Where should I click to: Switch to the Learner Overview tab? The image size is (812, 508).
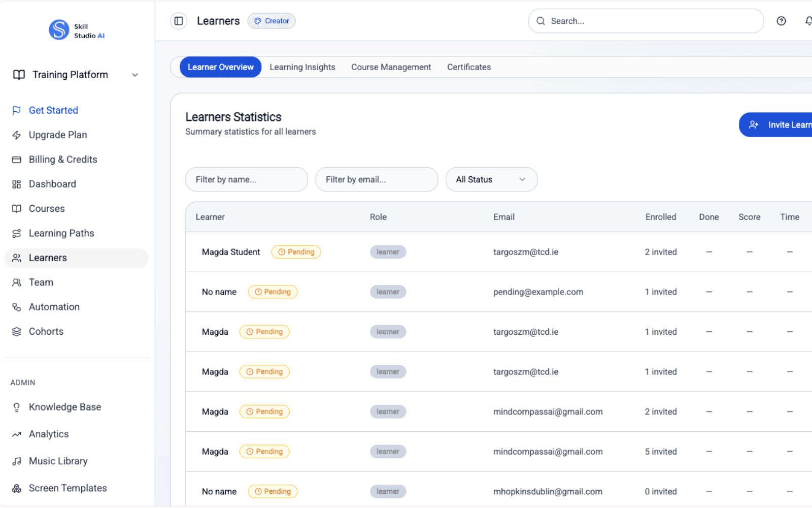220,67
